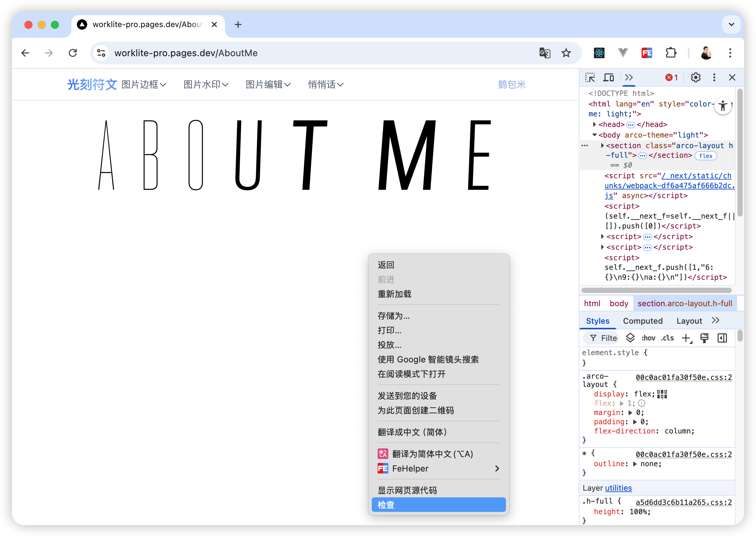Click the React DevTools extension icon
This screenshot has height=537, width=756.
[599, 53]
